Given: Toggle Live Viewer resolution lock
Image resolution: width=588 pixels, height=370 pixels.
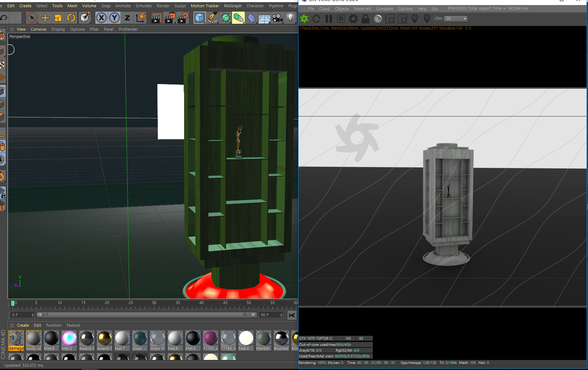Looking at the screenshot, I should [366, 19].
